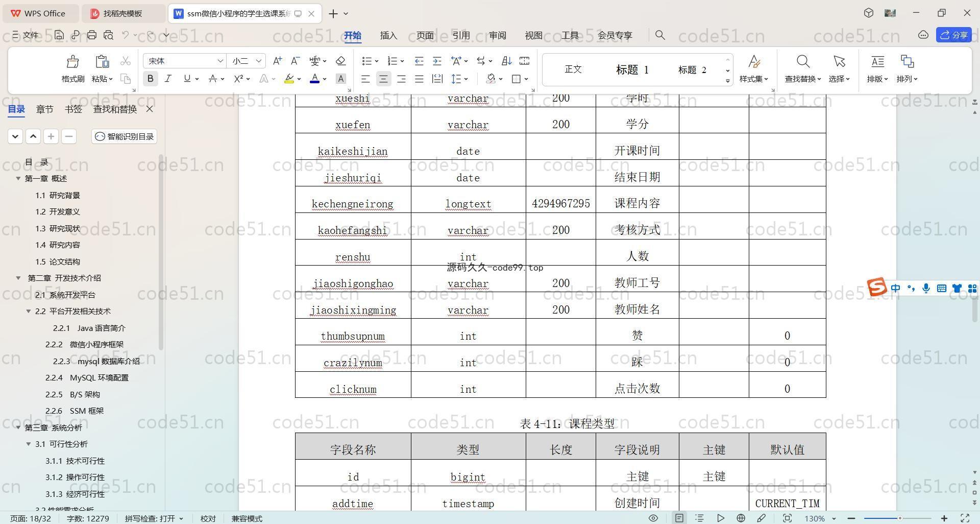Click the Arrange objects icon
The width and height of the screenshot is (980, 524).
tap(907, 62)
